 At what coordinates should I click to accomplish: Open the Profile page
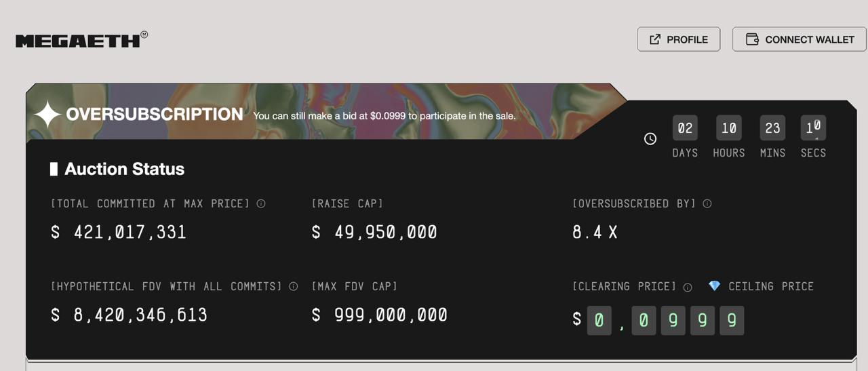coord(678,39)
